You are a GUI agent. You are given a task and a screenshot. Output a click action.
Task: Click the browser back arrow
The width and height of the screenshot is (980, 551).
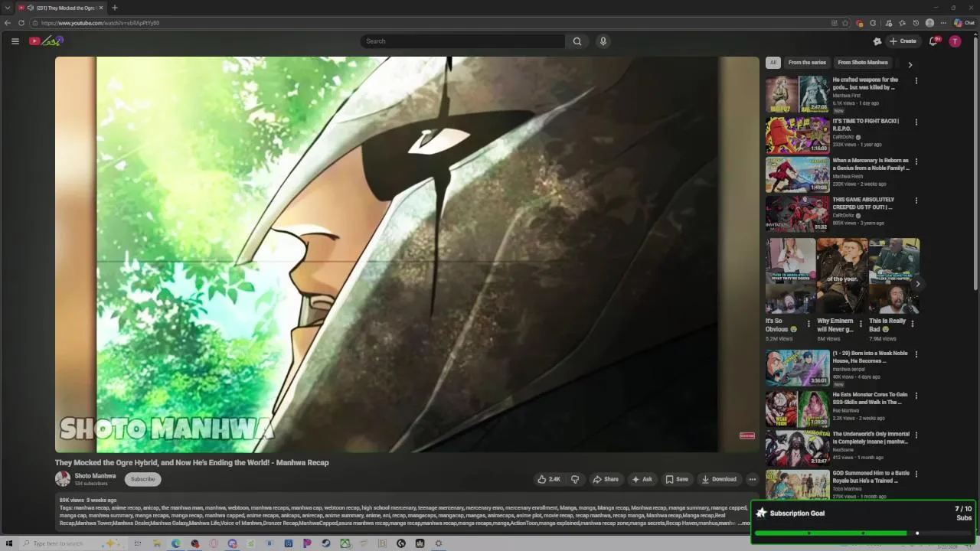coord(8,23)
